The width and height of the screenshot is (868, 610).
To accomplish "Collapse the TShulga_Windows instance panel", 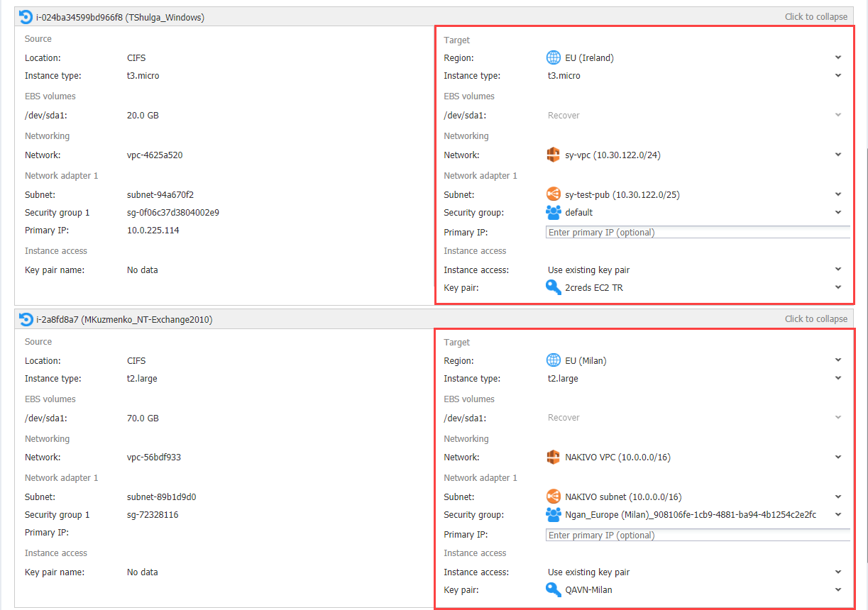I will click(x=816, y=17).
